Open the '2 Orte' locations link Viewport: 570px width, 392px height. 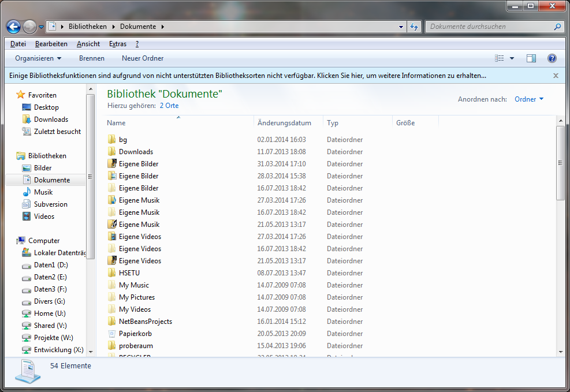pos(169,106)
